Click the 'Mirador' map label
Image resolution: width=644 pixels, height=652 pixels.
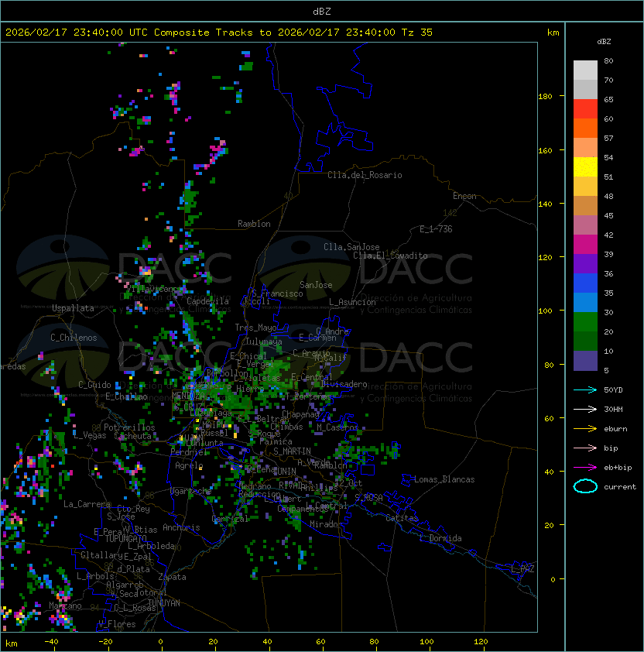click(x=327, y=524)
